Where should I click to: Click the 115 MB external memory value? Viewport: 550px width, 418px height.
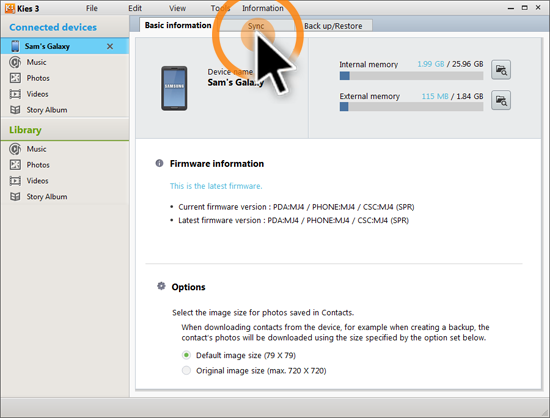(x=435, y=96)
